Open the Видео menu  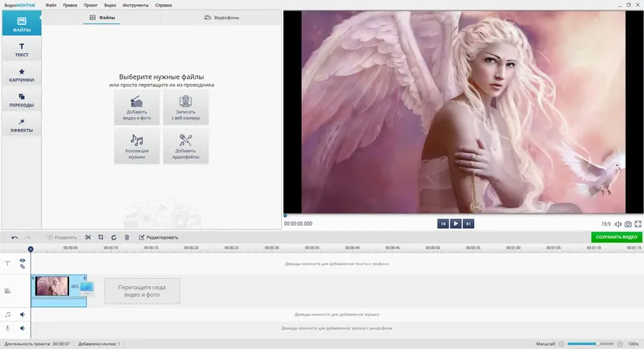[110, 6]
